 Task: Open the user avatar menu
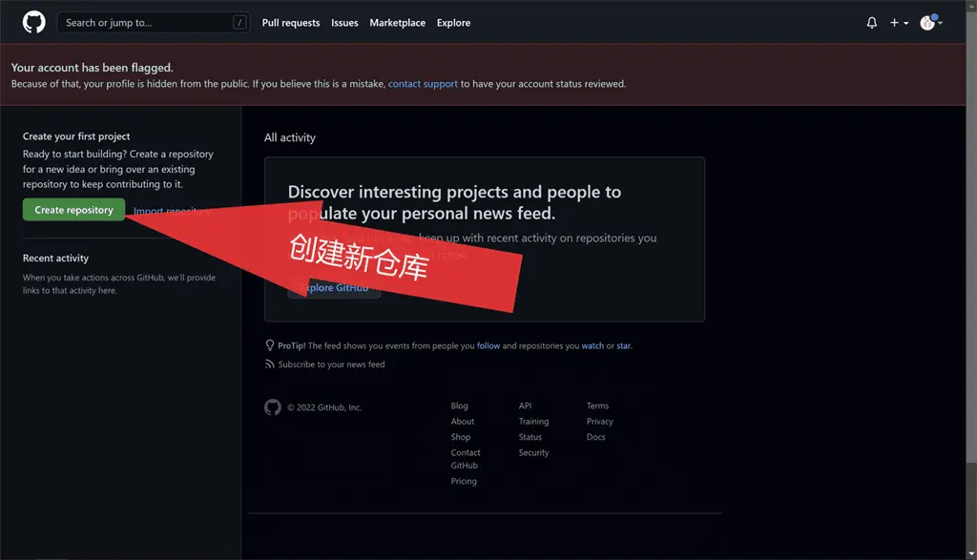pos(930,23)
